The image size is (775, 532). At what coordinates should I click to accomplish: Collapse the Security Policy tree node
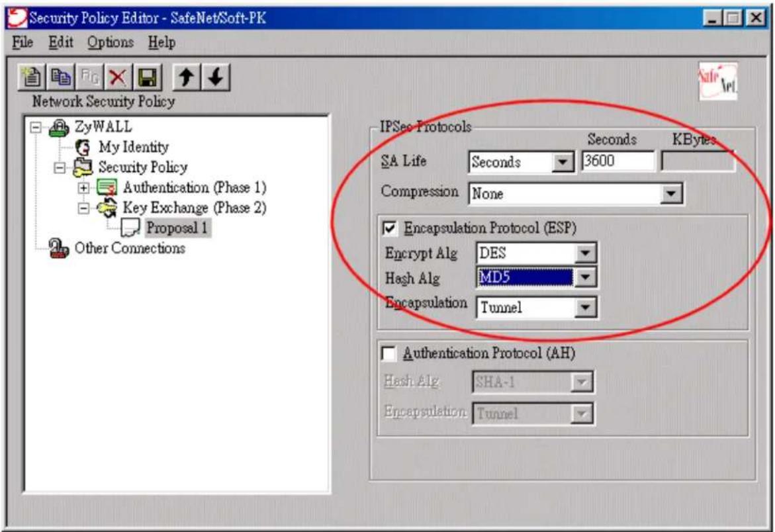(x=60, y=168)
